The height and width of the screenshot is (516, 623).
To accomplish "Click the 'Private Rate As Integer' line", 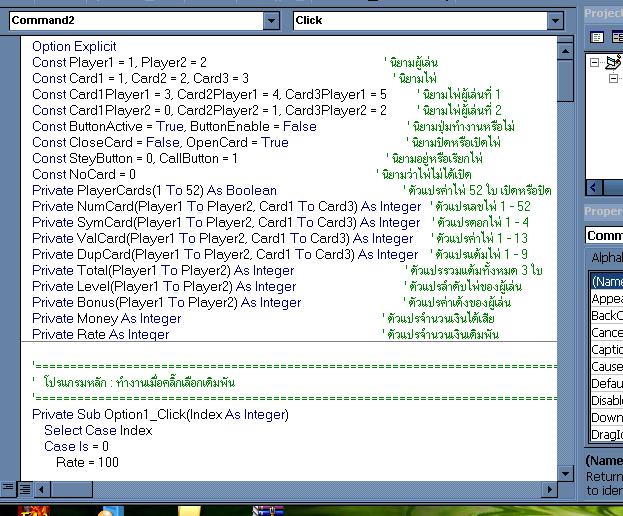I will (x=101, y=334).
